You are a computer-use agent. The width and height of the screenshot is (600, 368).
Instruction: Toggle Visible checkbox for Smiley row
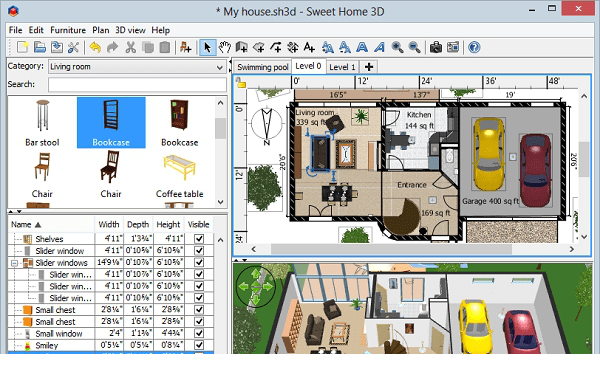[x=199, y=345]
